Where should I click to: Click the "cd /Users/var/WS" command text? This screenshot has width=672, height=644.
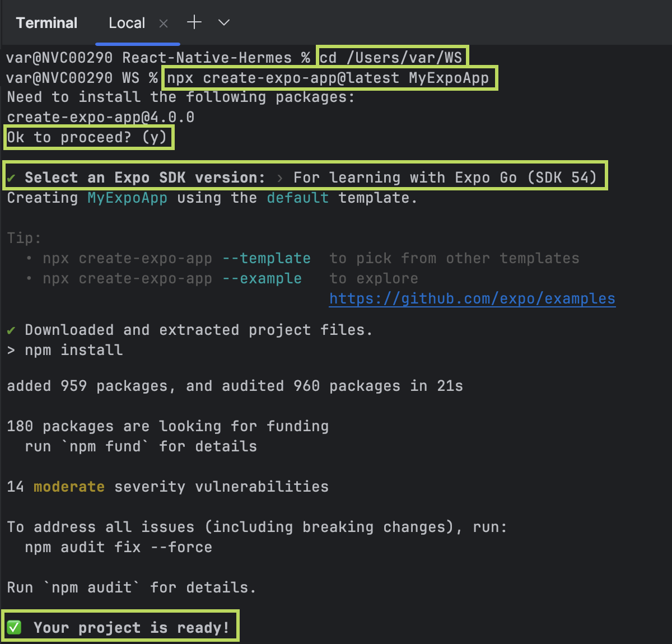point(391,58)
